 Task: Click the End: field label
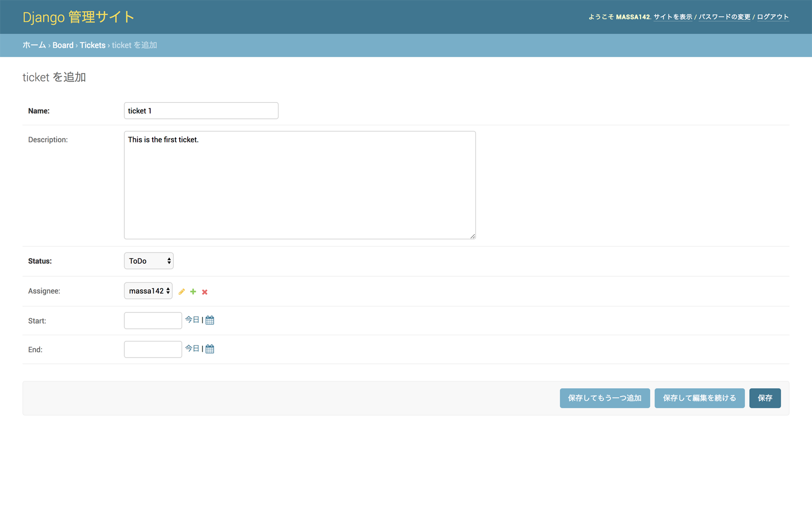point(36,350)
